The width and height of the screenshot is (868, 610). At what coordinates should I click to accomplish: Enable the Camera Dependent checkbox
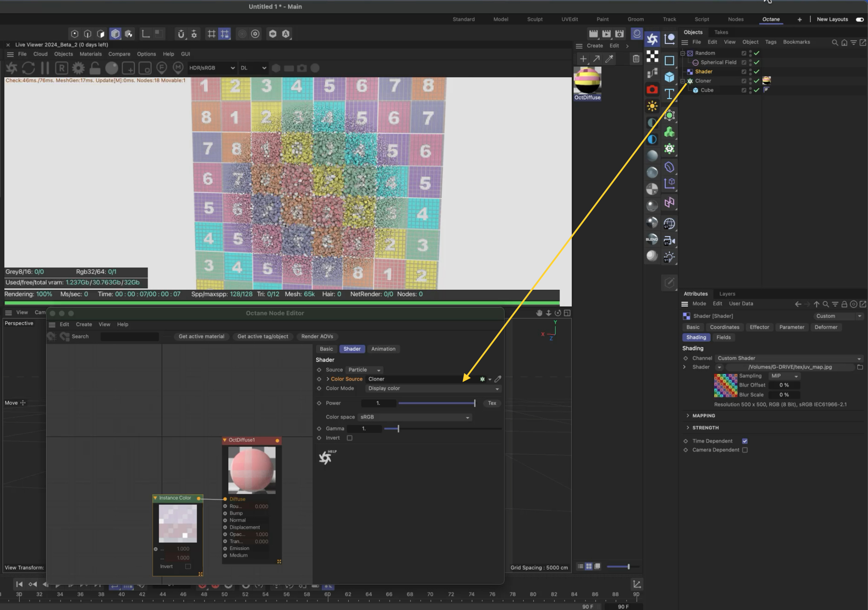(x=745, y=450)
